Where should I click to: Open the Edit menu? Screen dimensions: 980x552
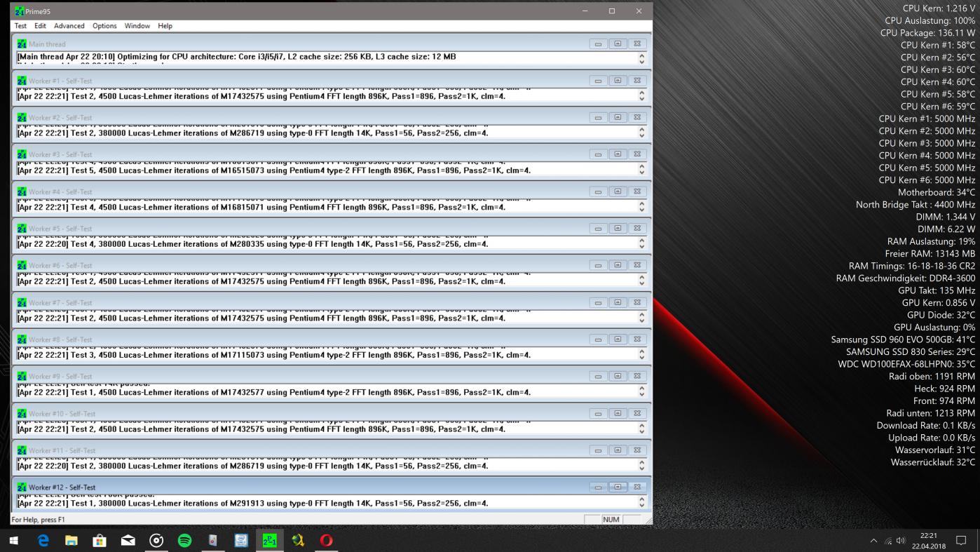(41, 26)
